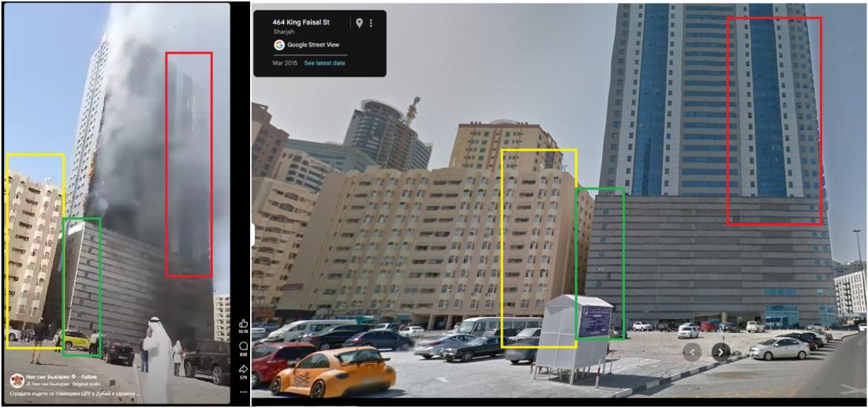
Task: Click the Google Street View label
Action: pos(313,45)
